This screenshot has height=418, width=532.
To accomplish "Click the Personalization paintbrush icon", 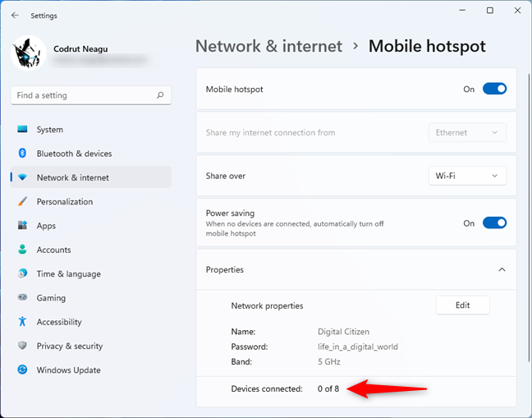I will [x=22, y=201].
